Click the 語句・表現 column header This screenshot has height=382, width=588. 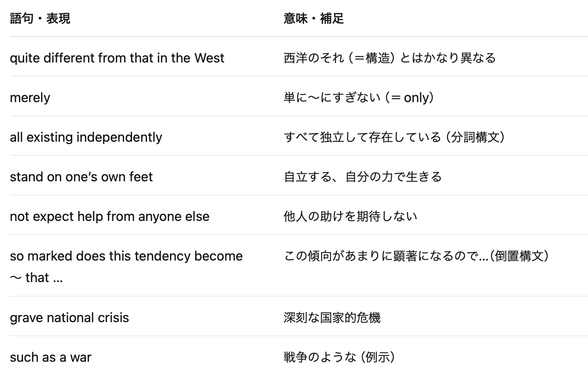tap(40, 18)
